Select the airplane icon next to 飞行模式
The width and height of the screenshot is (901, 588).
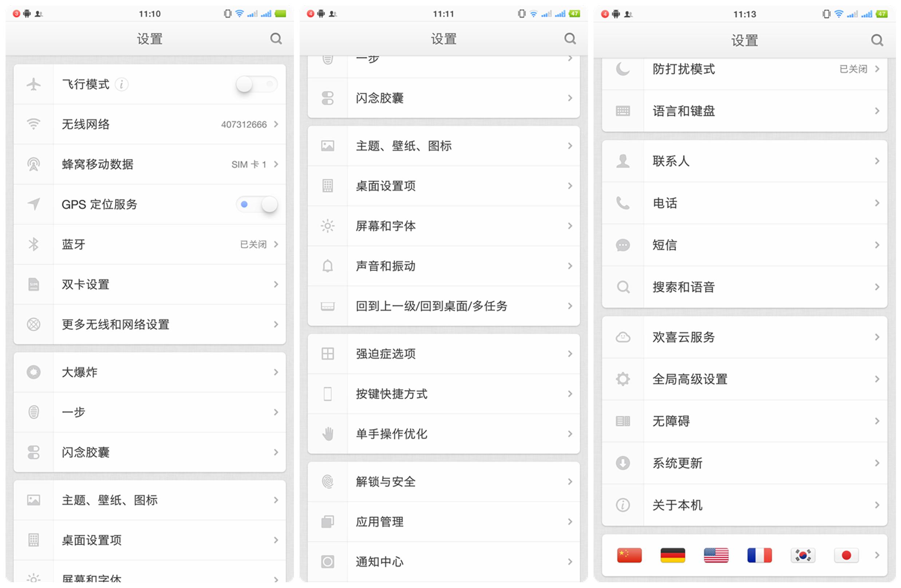pos(34,84)
